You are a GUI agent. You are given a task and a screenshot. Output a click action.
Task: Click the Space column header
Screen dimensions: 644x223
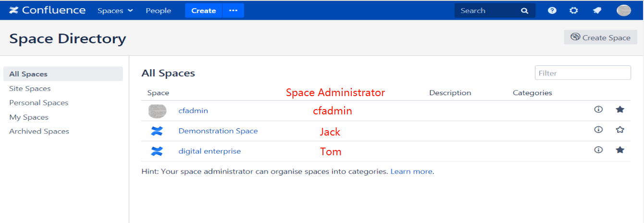click(x=158, y=93)
